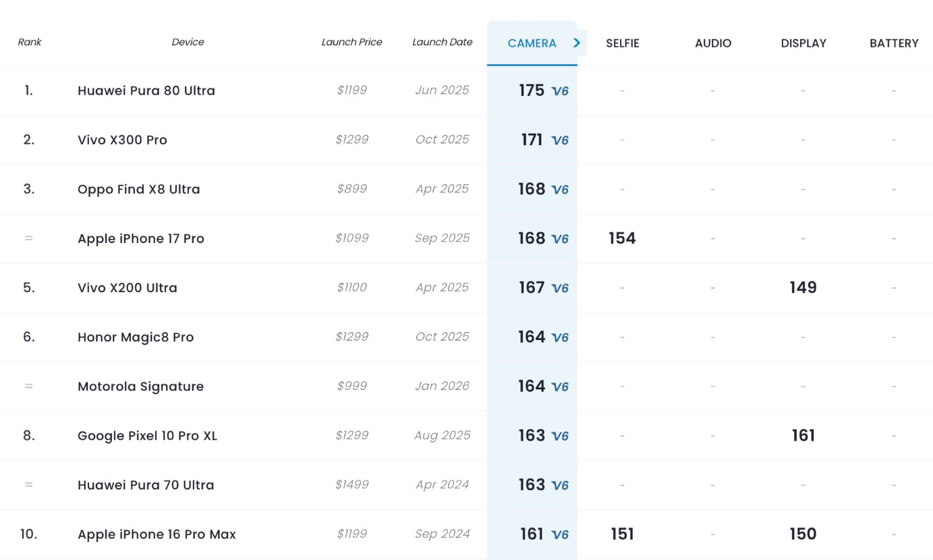Open the Huawei Pura 70 Ultra device page

coord(146,485)
